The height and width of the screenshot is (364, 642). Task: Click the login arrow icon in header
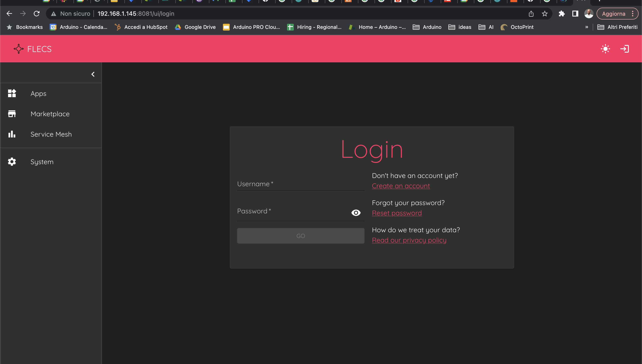coord(625,49)
